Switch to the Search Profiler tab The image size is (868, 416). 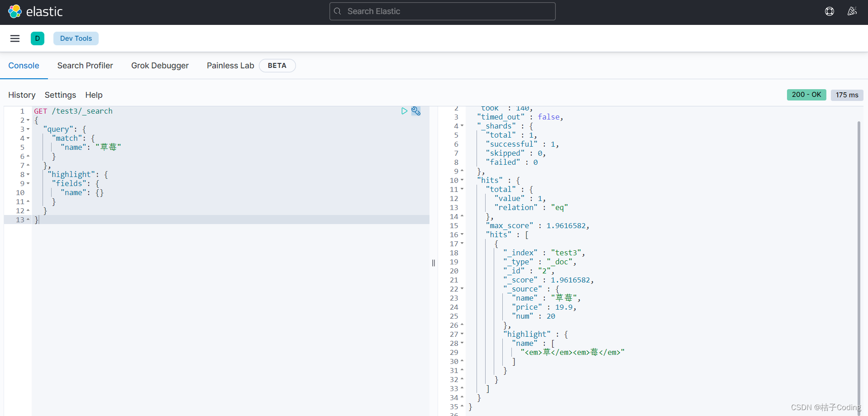coord(85,66)
